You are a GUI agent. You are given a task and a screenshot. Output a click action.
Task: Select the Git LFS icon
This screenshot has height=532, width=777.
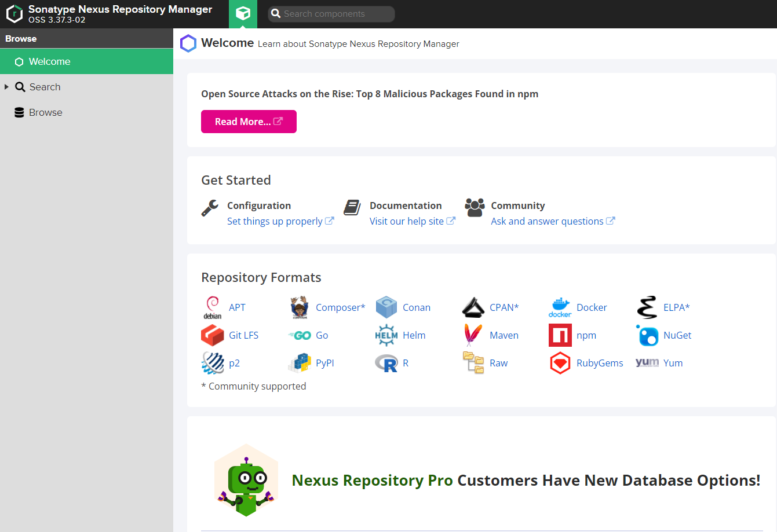(212, 335)
